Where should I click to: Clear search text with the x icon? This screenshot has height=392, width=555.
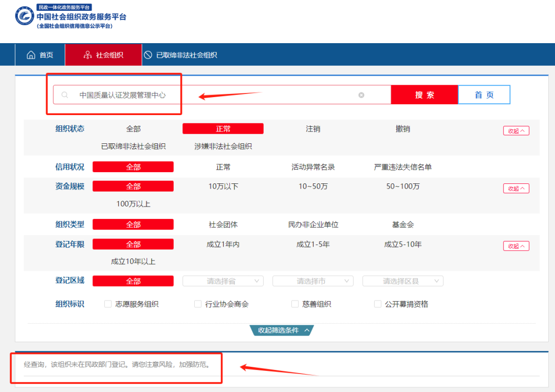361,95
